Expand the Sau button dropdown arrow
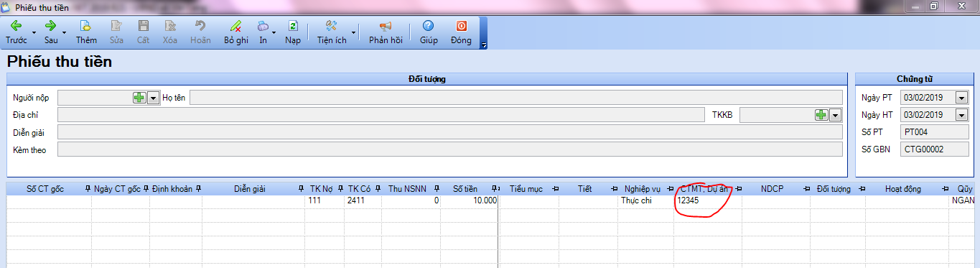Viewport: 980px width, 268px height. tap(65, 33)
